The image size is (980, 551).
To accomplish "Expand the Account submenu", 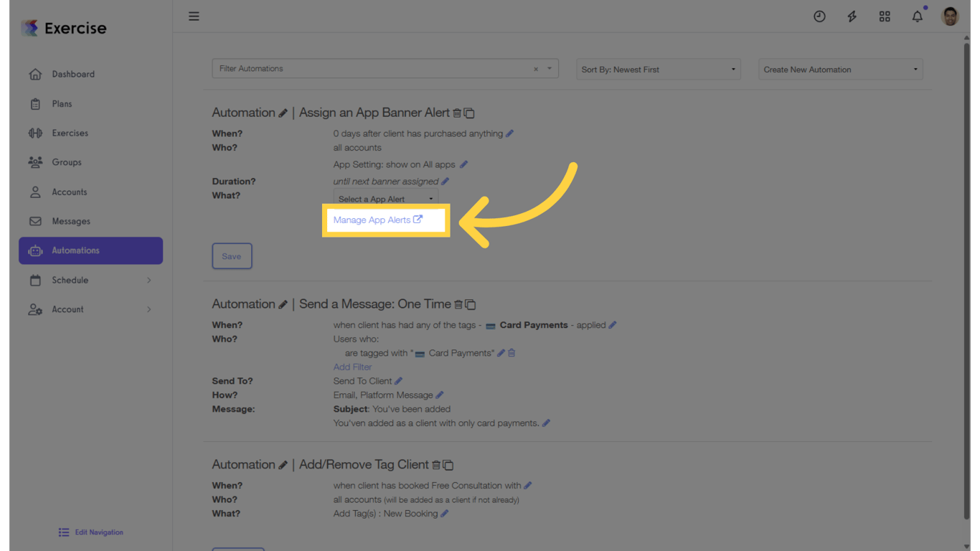I will [x=149, y=310].
